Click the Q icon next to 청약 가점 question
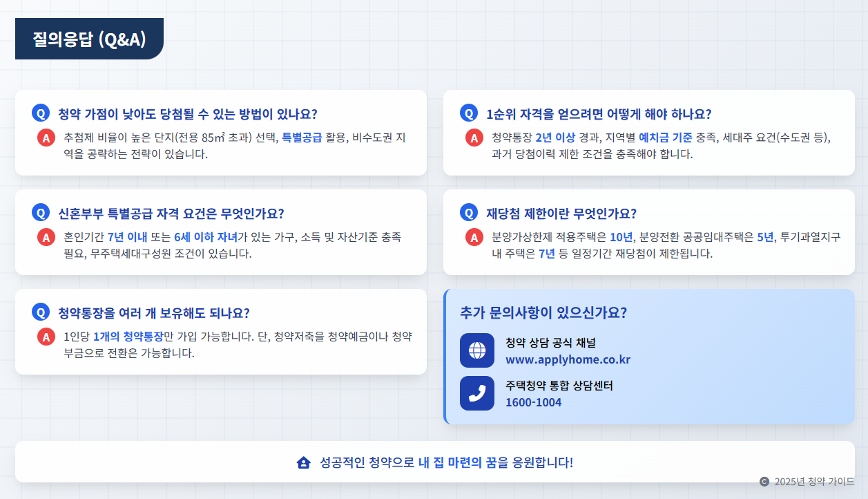868x499 pixels. (x=41, y=113)
